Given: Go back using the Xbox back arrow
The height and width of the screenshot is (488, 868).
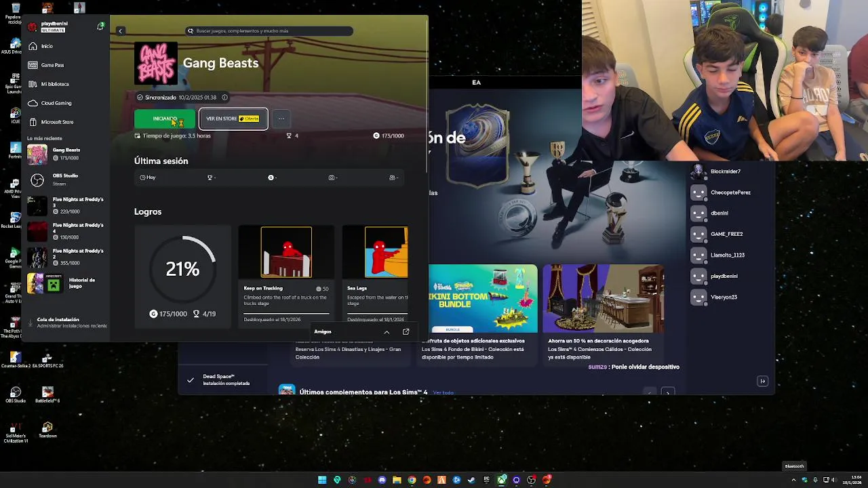Looking at the screenshot, I should pos(120,31).
